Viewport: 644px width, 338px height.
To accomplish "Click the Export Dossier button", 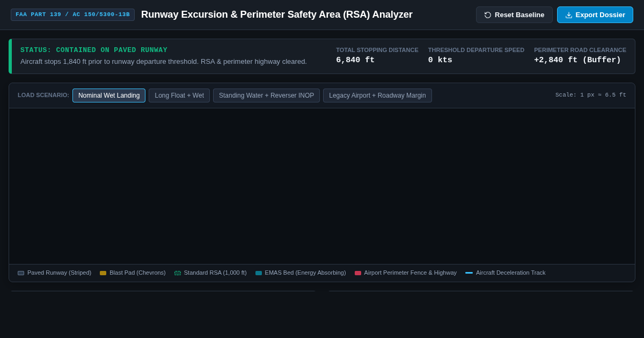I will (x=595, y=14).
